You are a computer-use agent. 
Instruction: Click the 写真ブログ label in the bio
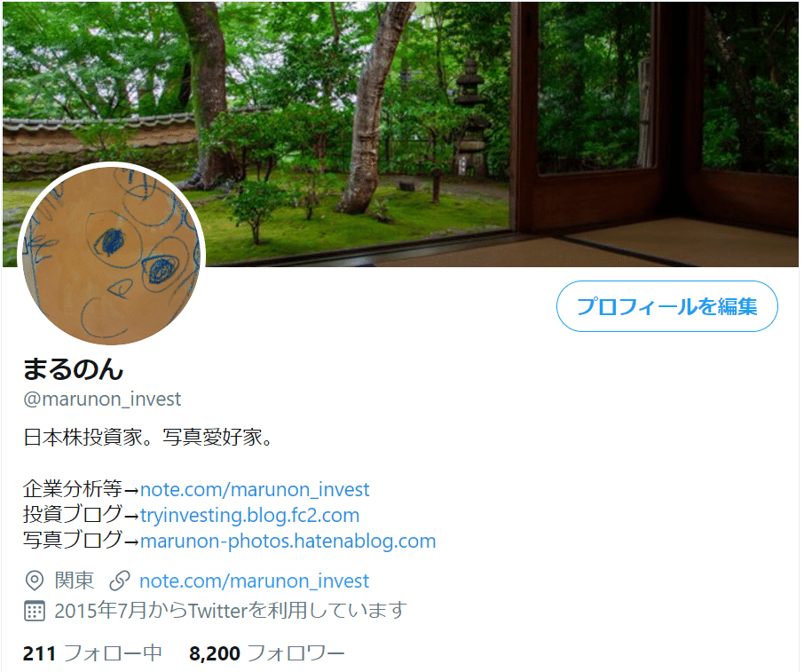click(72, 540)
